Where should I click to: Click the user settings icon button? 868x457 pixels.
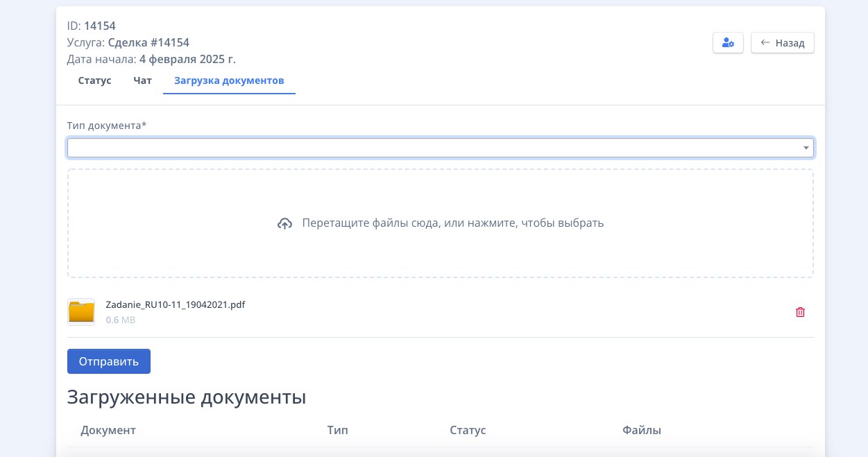(x=728, y=43)
